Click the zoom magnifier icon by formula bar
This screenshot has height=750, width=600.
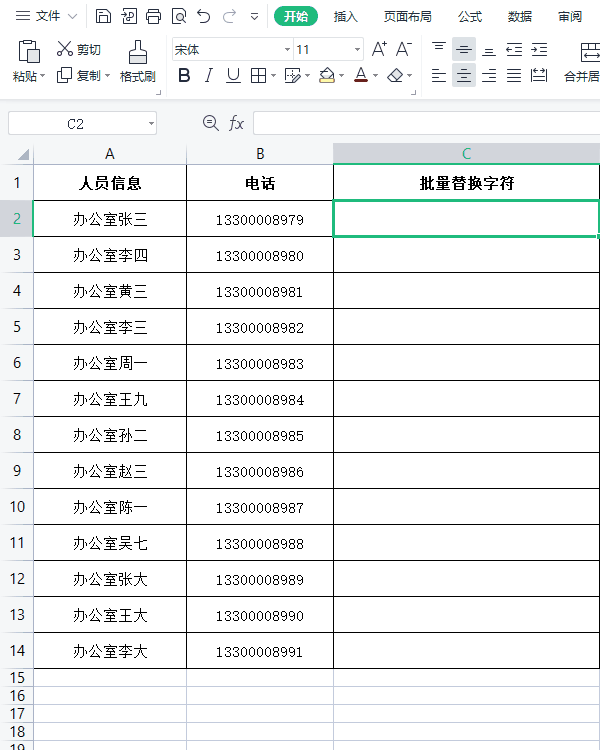coord(211,123)
